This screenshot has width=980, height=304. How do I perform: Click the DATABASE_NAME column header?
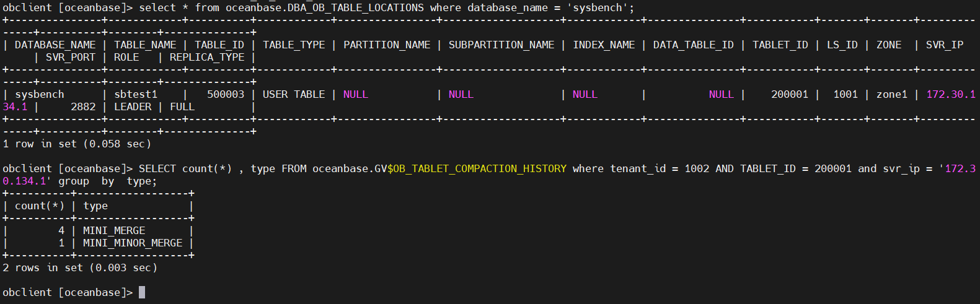tap(55, 45)
